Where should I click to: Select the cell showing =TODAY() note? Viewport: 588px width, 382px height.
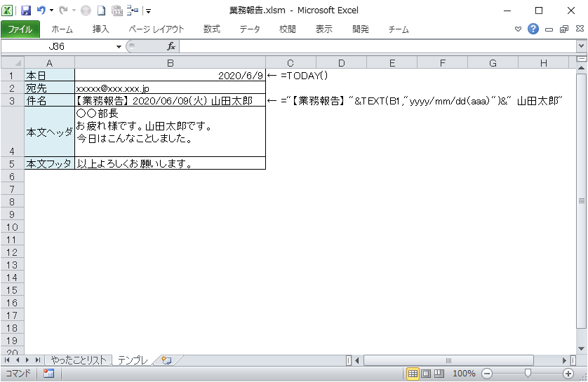[290, 75]
